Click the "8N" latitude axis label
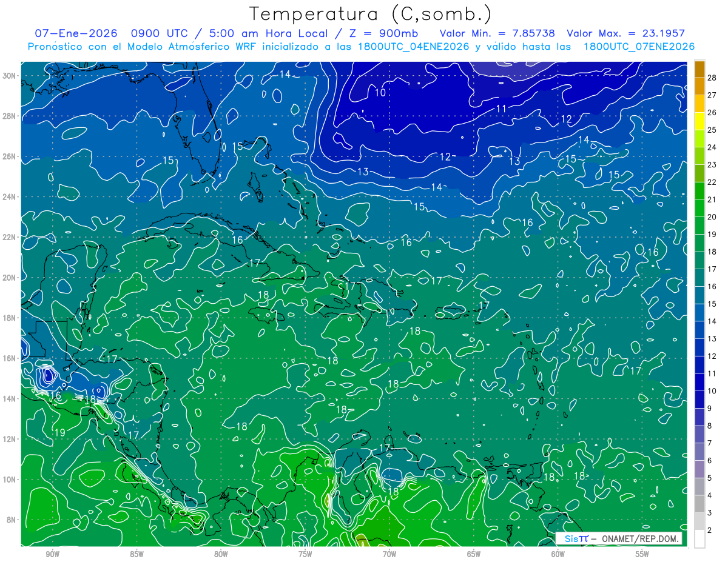 click(12, 520)
